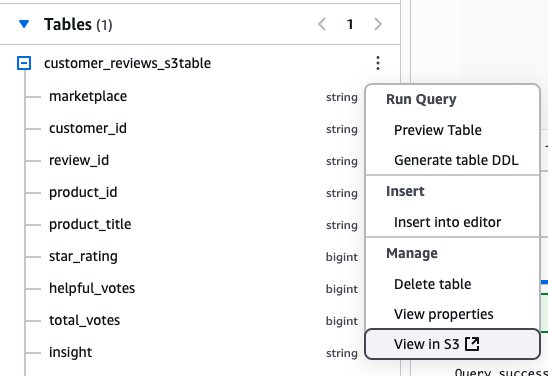548x376 pixels.
Task: Click the external link icon beside View in S3
Action: tap(472, 344)
